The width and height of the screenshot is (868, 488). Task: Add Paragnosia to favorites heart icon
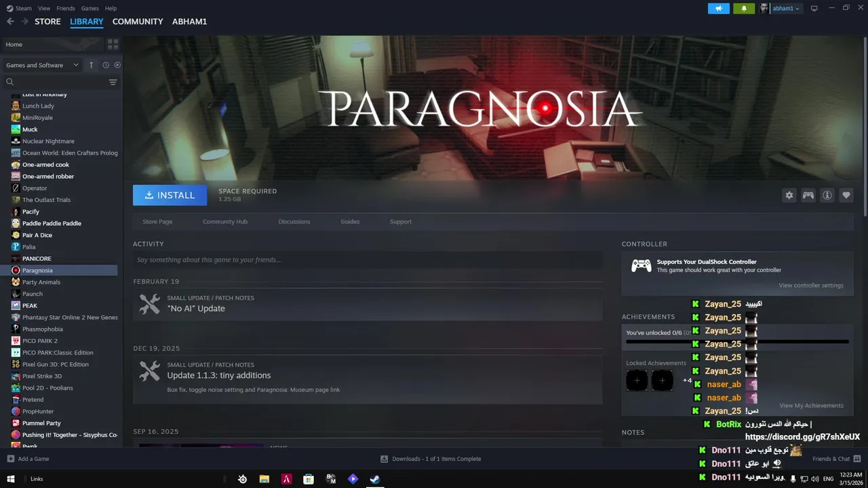click(846, 195)
